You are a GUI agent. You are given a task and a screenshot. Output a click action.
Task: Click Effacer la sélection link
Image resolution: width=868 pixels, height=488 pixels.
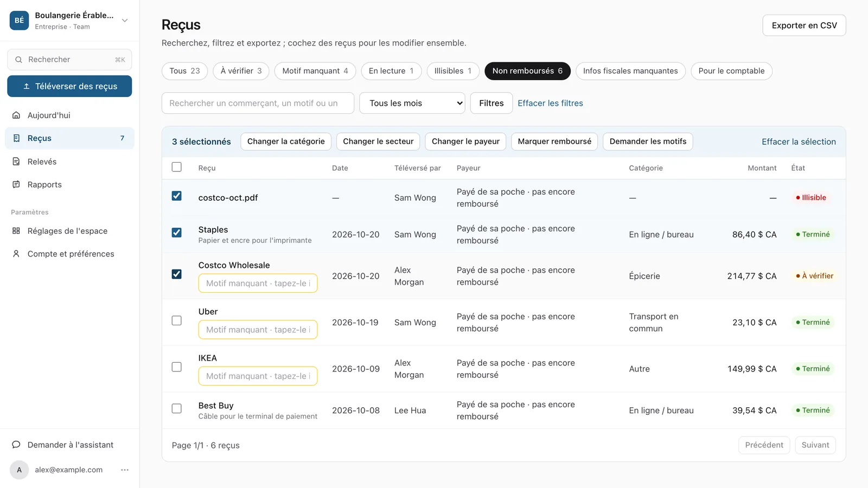tap(799, 142)
